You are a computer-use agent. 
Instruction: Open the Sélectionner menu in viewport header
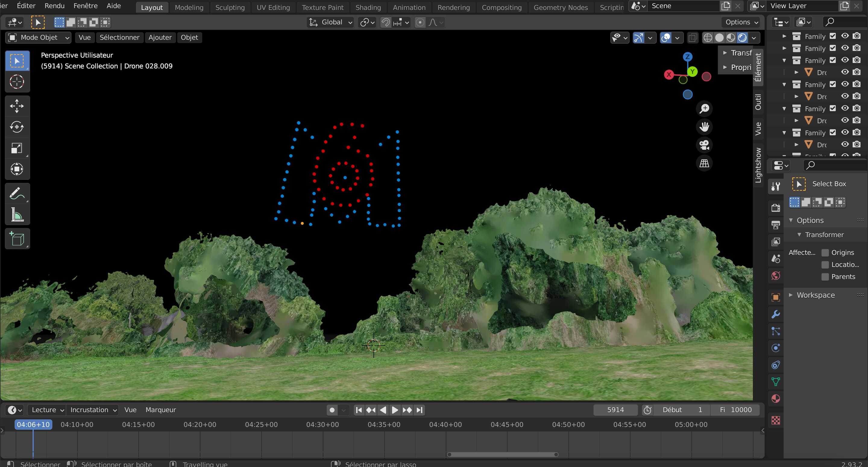point(120,37)
